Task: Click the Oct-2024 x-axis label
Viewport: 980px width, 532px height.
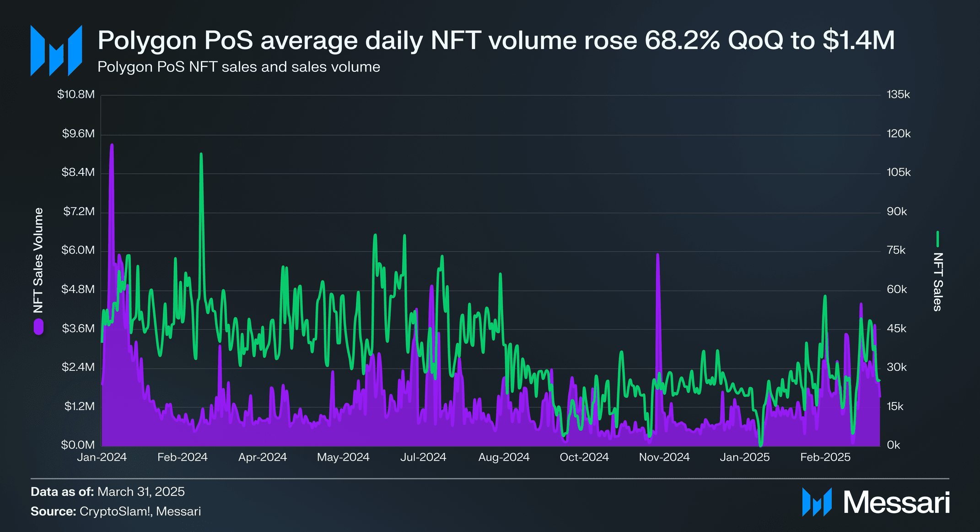Action: [584, 457]
